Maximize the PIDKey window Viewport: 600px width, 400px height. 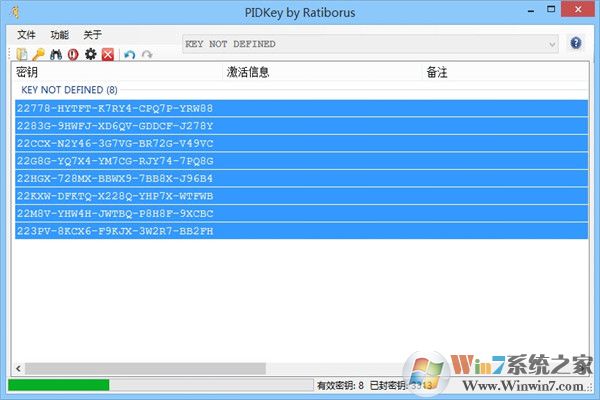coord(551,10)
